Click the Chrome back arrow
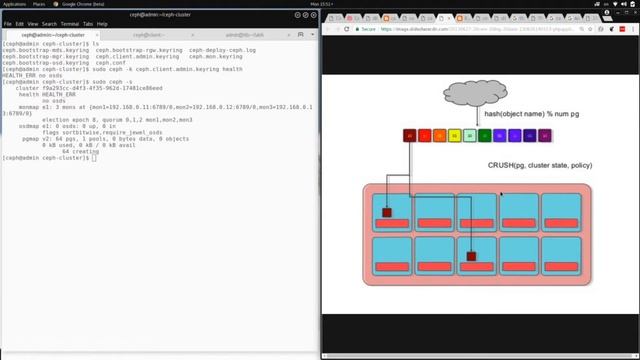The image size is (640, 360). [328, 29]
